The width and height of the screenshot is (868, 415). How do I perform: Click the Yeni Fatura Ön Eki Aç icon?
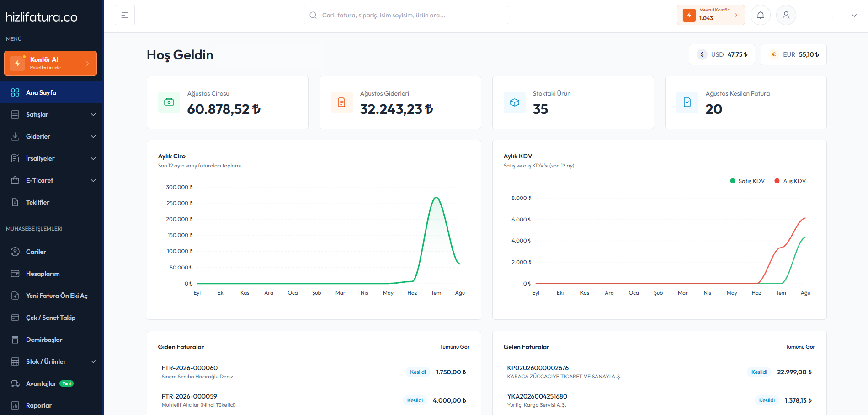coord(15,296)
